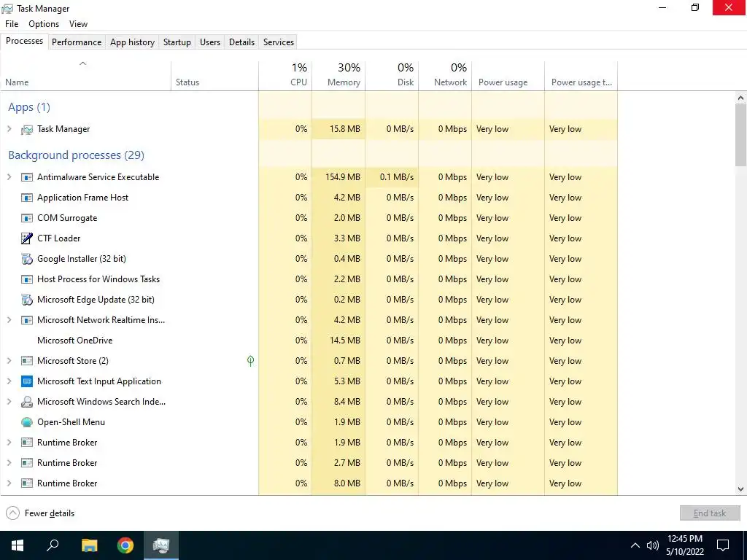The height and width of the screenshot is (560, 747).
Task: Open the File menu
Action: click(x=12, y=24)
